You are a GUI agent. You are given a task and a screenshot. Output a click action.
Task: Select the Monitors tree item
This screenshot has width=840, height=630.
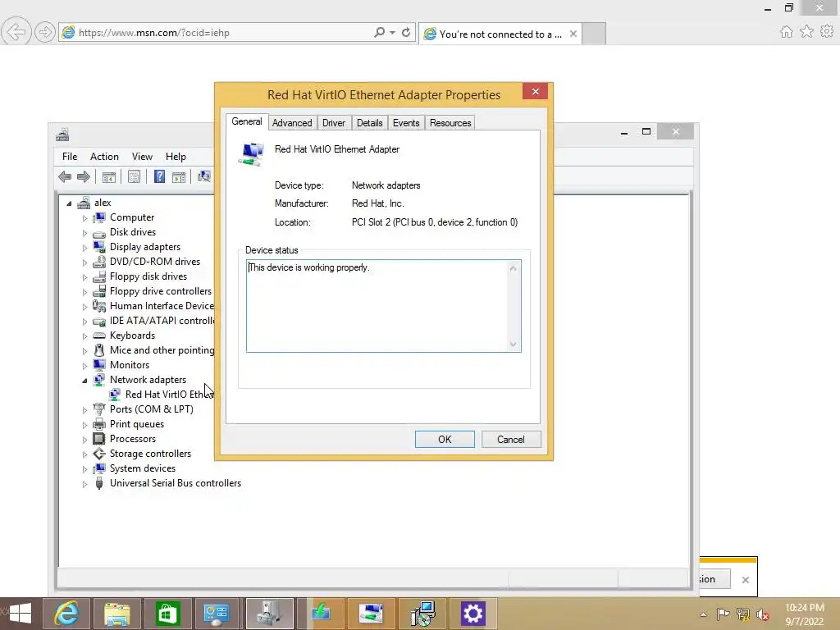130,365
